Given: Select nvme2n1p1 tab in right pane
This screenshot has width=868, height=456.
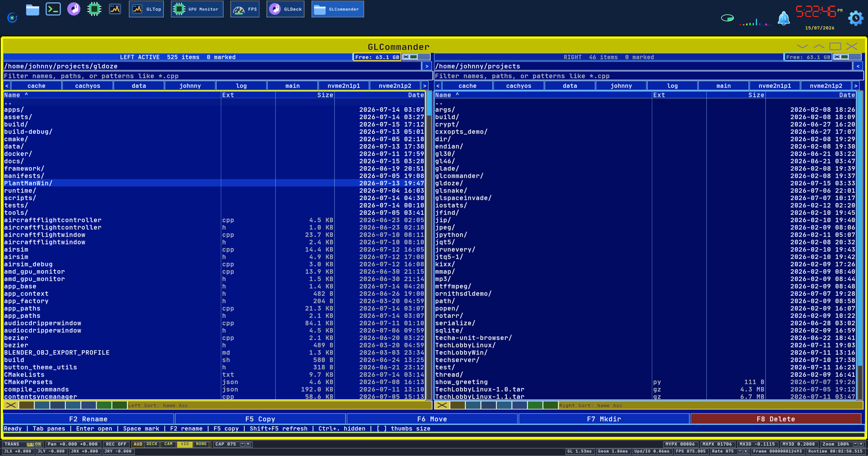Looking at the screenshot, I should (775, 86).
